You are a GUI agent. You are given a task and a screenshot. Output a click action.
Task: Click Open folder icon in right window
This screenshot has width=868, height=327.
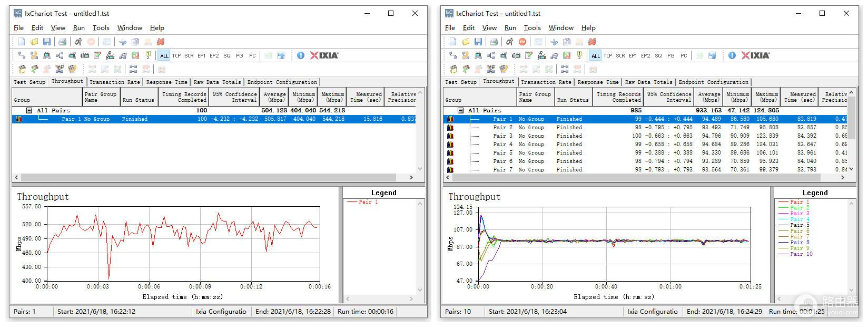tap(466, 42)
